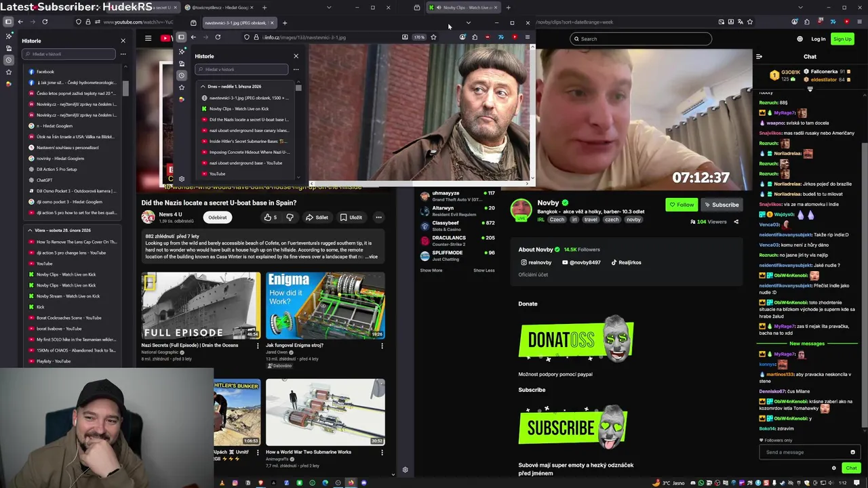Open Realjirkos TikTok link

[626, 262]
